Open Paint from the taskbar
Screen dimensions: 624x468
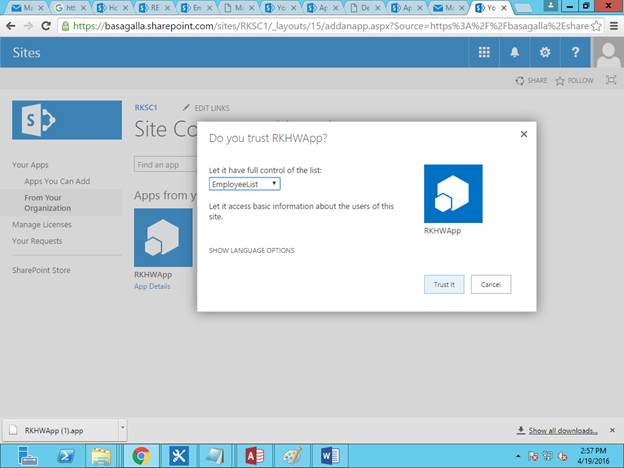pos(292,456)
